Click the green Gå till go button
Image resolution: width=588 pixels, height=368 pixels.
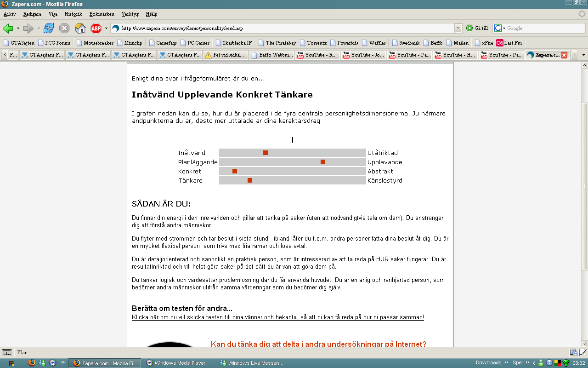click(x=477, y=28)
